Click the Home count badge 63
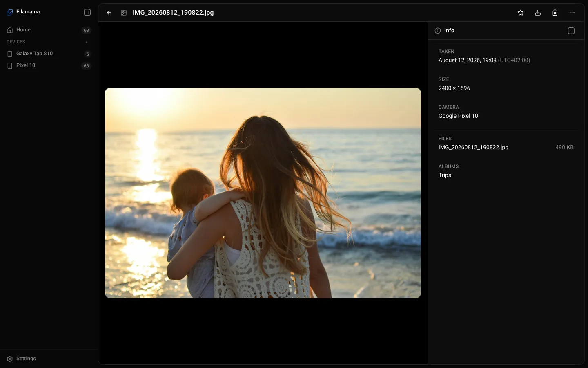588x368 pixels. [x=86, y=30]
